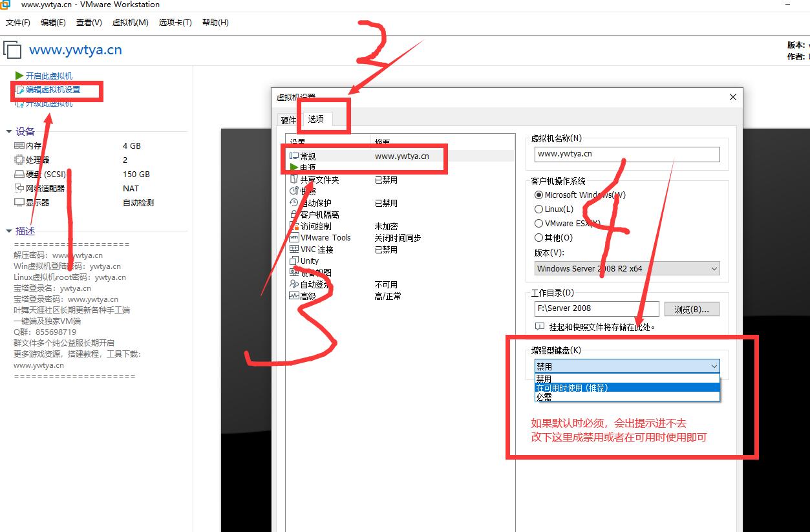Select the 其他(O) radio button

(x=538, y=237)
